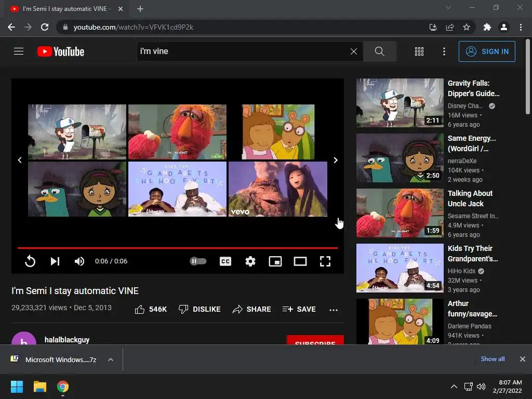Image resolution: width=532 pixels, height=399 pixels.
Task: Clear the search box text
Action: (x=353, y=51)
